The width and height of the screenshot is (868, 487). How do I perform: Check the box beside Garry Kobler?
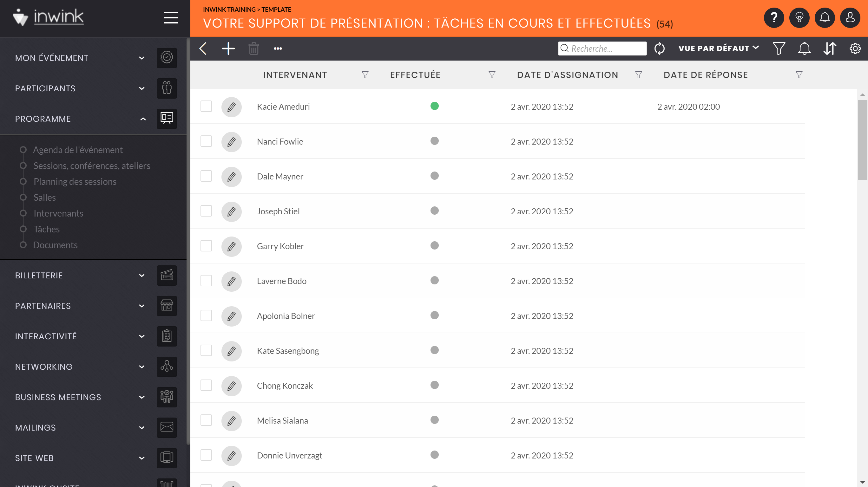206,246
